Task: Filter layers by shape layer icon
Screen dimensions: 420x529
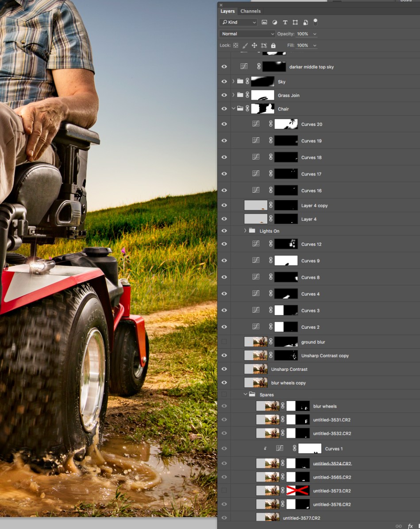Action: [x=295, y=22]
